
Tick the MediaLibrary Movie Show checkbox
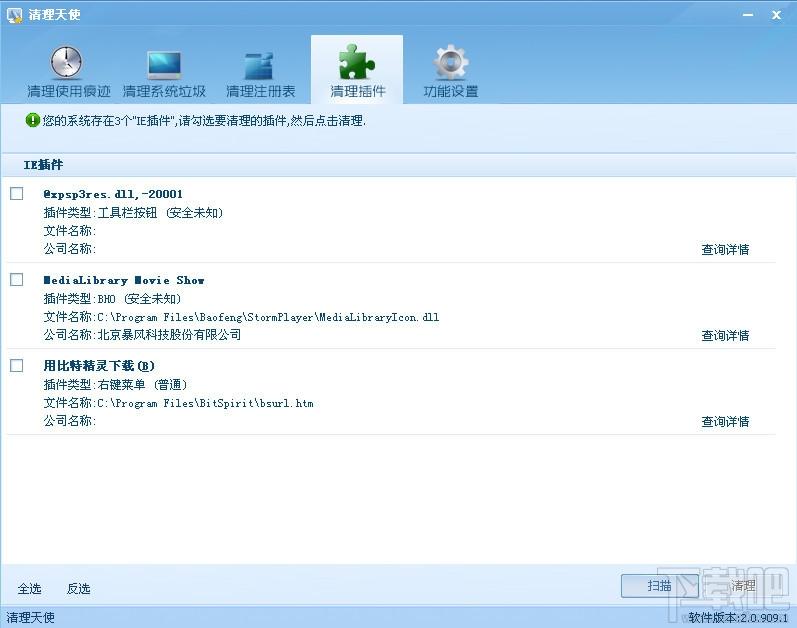17,279
